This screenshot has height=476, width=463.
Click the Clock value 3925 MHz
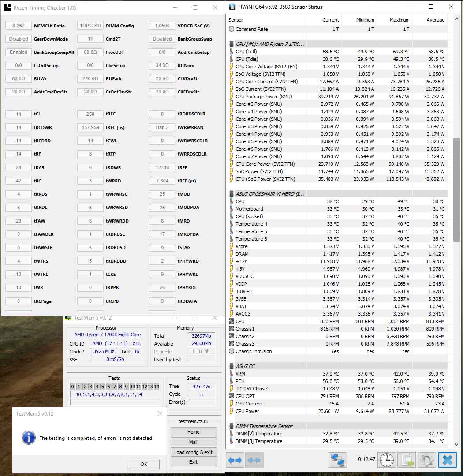(104, 351)
